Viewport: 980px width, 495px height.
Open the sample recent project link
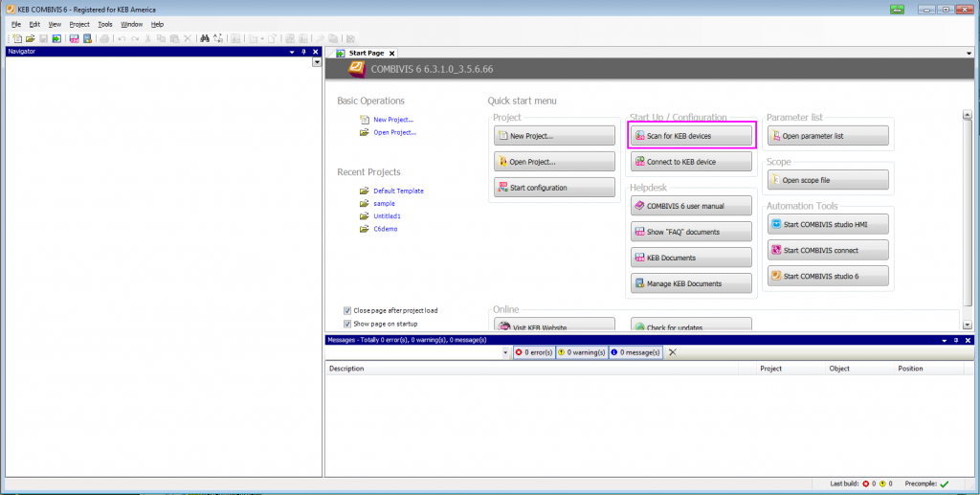[x=384, y=203]
